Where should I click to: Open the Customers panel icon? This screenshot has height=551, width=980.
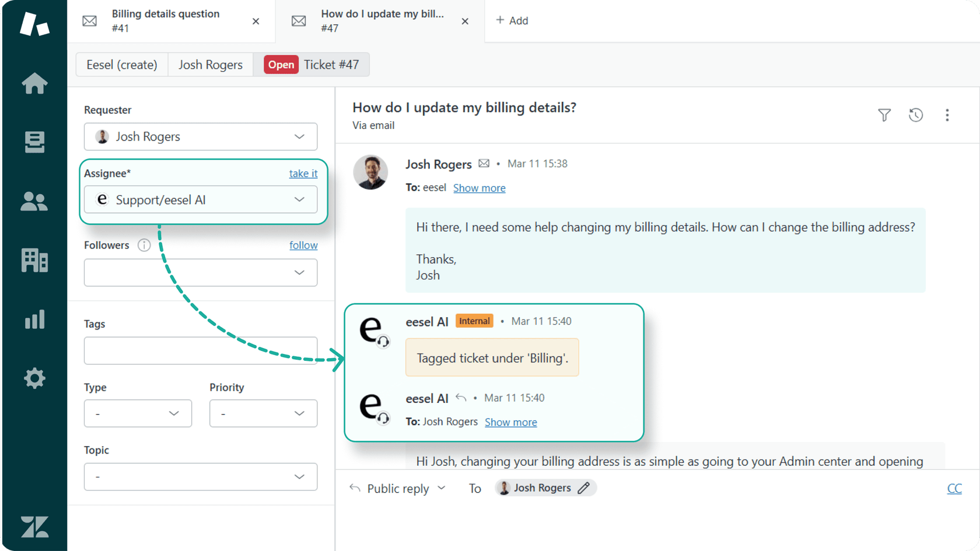(x=34, y=202)
